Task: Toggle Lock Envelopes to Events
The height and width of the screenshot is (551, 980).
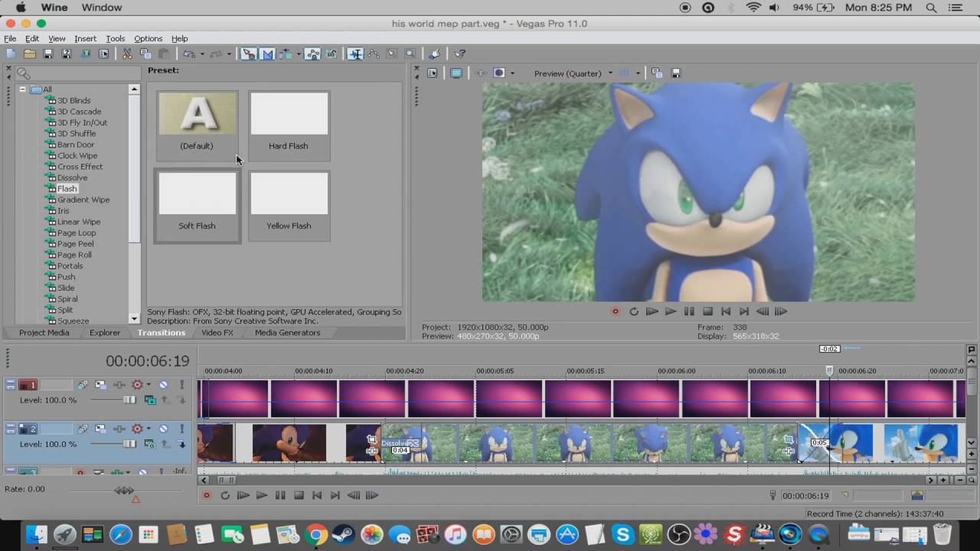Action: 312,54
